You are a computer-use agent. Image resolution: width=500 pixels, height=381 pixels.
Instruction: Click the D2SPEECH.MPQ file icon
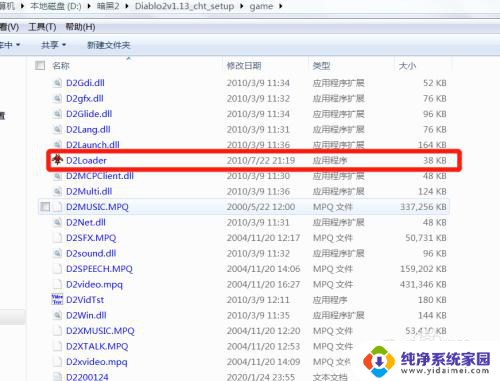tap(57, 269)
